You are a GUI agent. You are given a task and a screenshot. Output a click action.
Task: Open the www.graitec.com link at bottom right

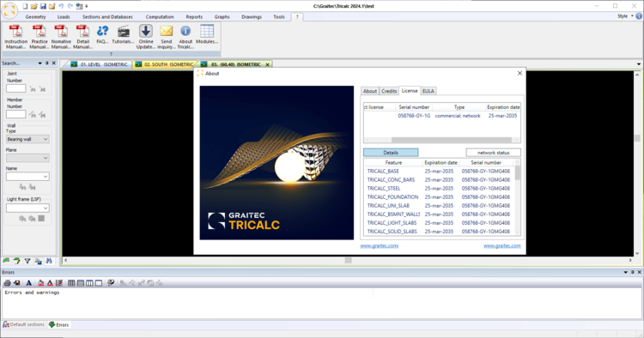coord(502,245)
